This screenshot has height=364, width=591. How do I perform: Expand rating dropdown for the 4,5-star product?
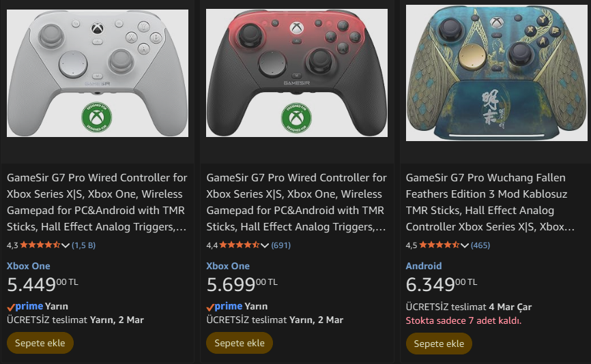click(465, 245)
